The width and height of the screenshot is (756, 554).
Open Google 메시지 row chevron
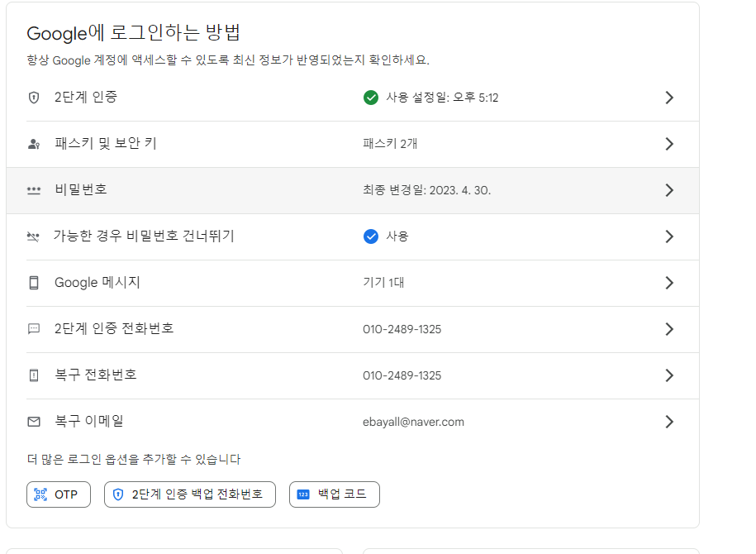pyautogui.click(x=669, y=283)
